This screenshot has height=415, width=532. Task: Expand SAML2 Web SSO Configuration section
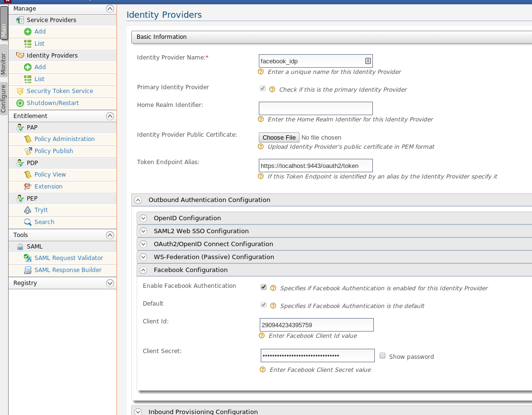[143, 231]
